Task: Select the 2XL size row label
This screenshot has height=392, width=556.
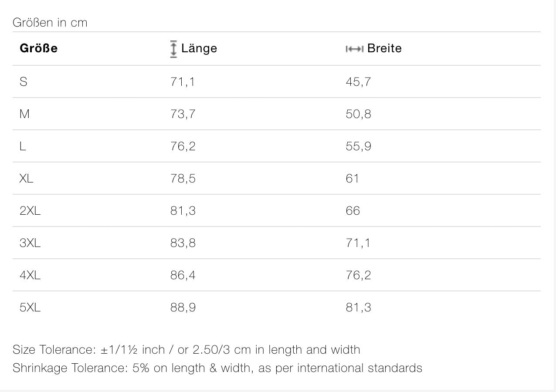Action: click(x=30, y=210)
